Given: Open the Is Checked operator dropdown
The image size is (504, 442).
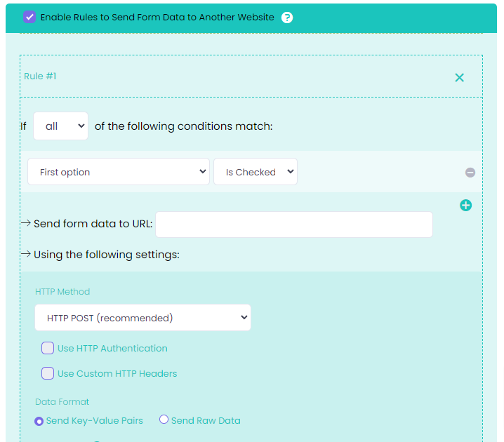Looking at the screenshot, I should [x=256, y=172].
